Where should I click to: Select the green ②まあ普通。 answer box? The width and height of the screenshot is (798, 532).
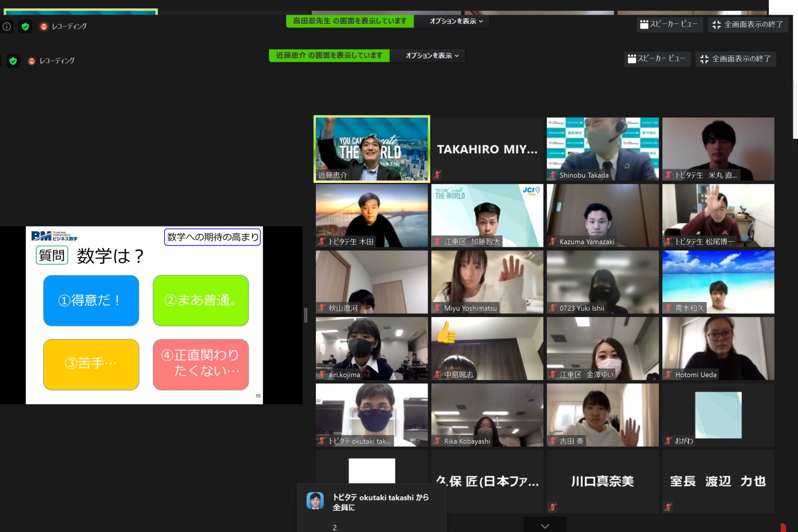point(201,300)
